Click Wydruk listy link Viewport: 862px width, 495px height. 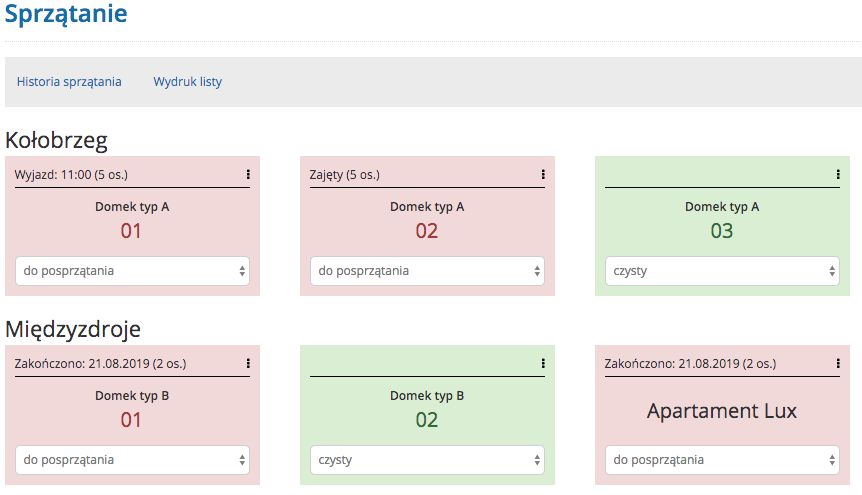(x=187, y=82)
